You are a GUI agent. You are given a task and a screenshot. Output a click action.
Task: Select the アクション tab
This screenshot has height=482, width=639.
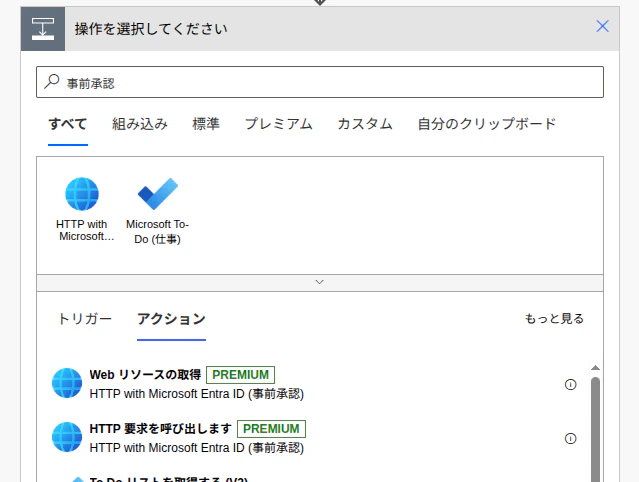[171, 319]
